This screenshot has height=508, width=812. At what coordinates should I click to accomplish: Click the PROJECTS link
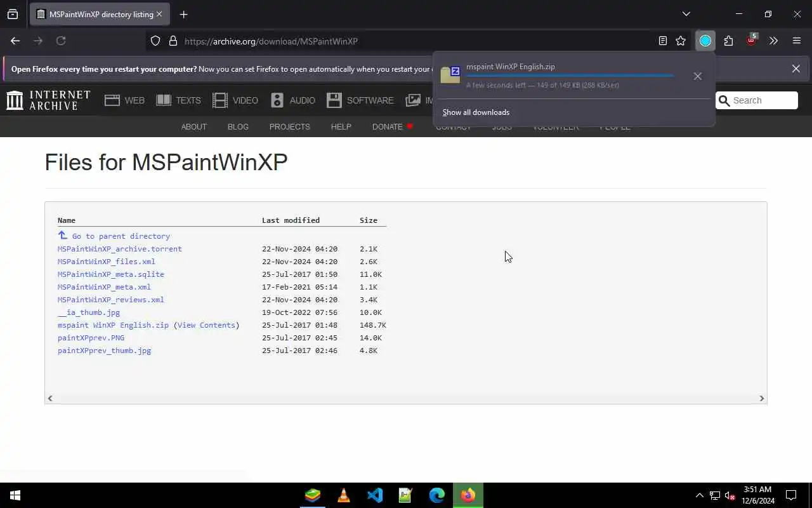pyautogui.click(x=289, y=126)
